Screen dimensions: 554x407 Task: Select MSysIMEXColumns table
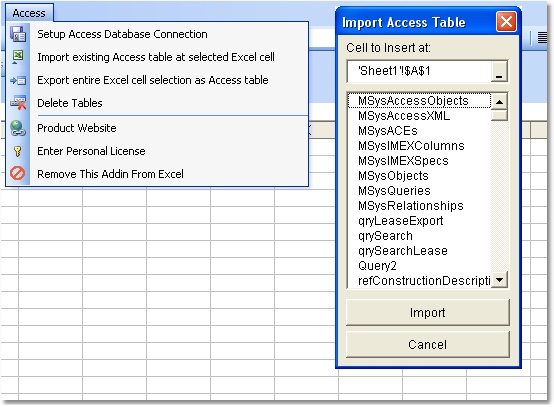coord(419,146)
